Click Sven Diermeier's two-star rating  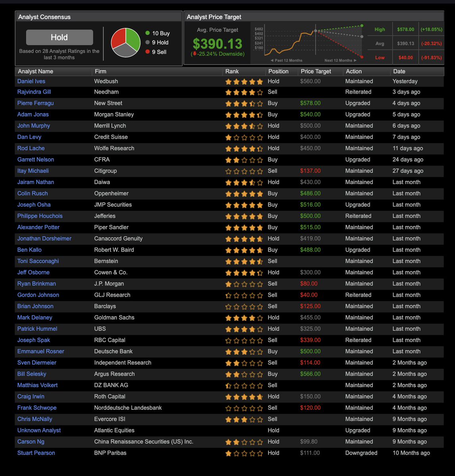tap(244, 363)
